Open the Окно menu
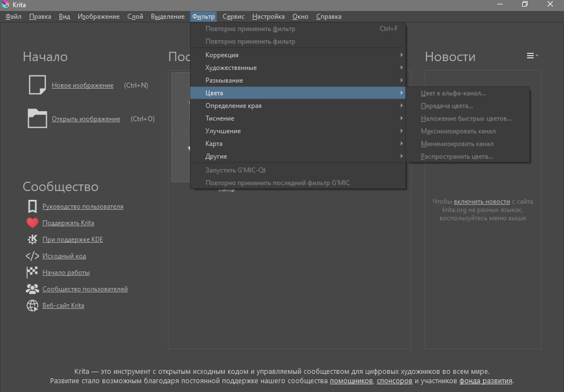 300,17
